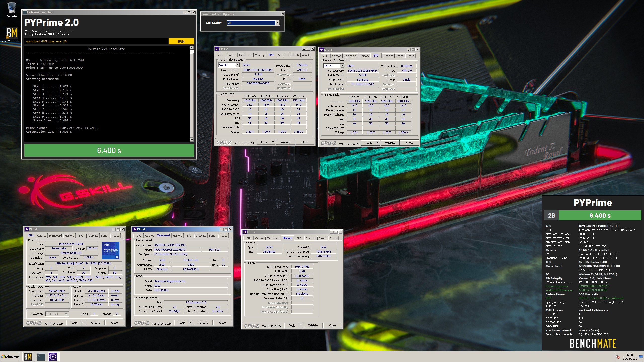
Task: Click Close in CPU-Z Memory window
Action: (x=332, y=325)
